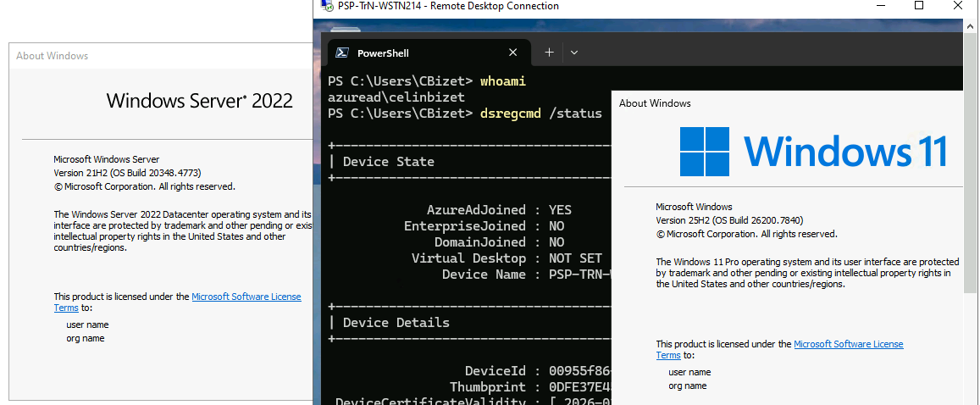Click the Windows 11 logo
This screenshot has width=980, height=405.
(x=814, y=152)
